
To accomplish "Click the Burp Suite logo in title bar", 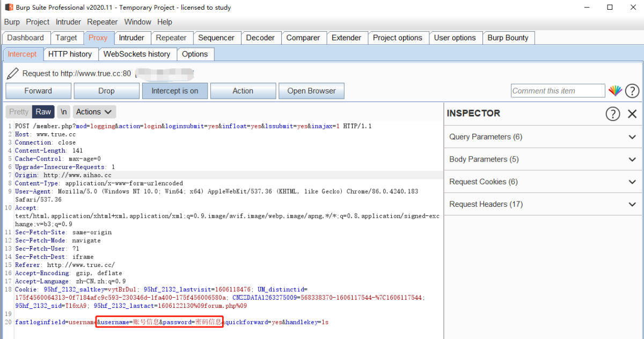I will tap(9, 8).
